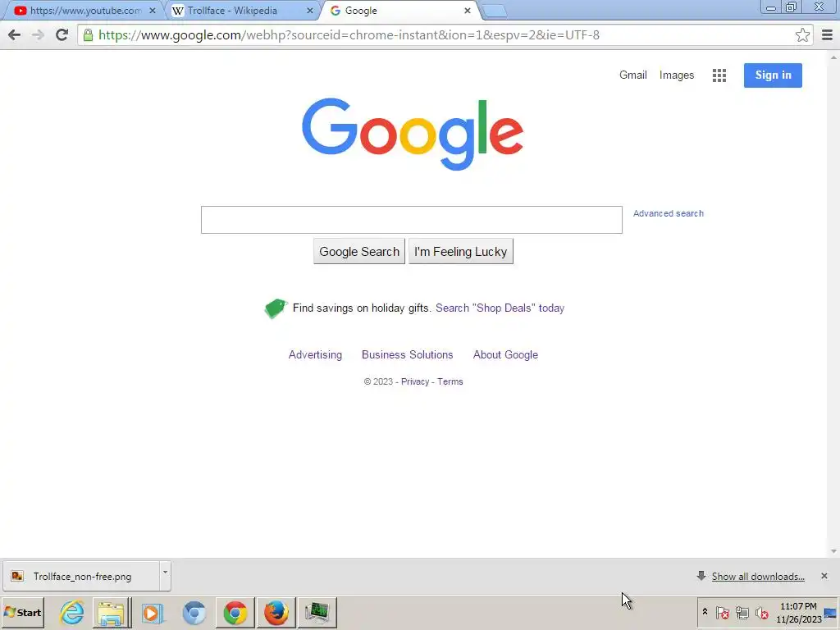Click the Action Center flag icon
The image size is (840, 630).
tap(723, 612)
